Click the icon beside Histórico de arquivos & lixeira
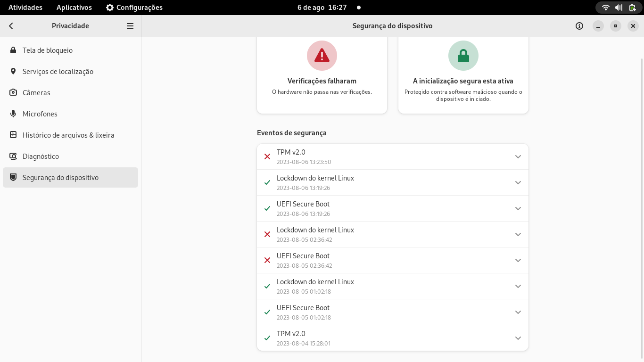 [x=13, y=135]
